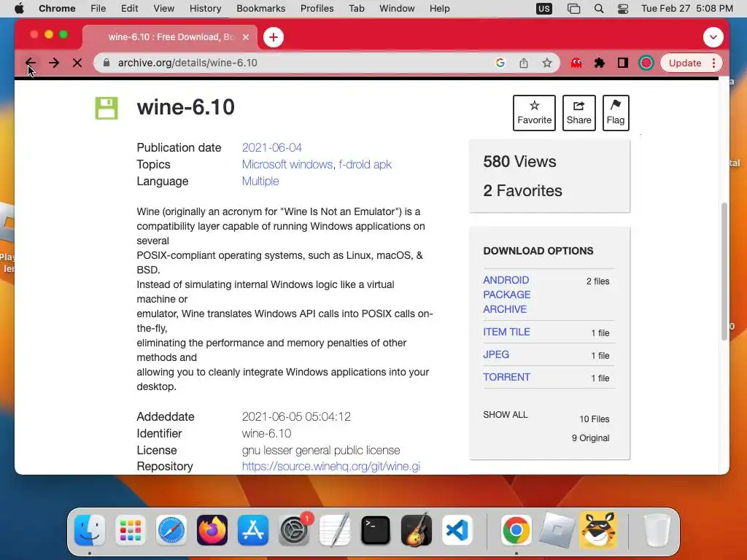Select the wine-6.10 browser tab
Image resolution: width=747 pixels, height=560 pixels.
pyautogui.click(x=169, y=37)
